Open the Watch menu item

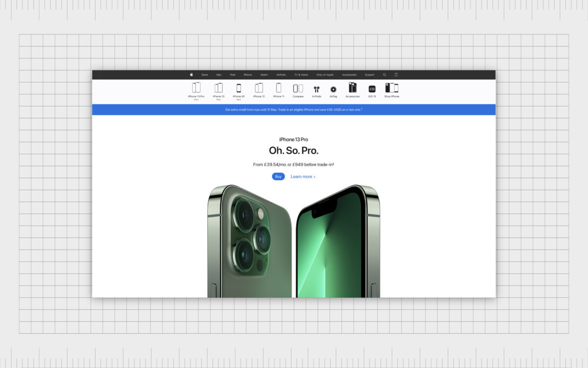point(264,75)
